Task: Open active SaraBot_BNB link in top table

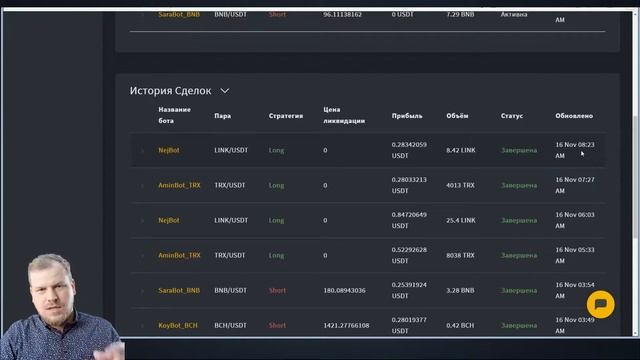Action: tap(179, 14)
